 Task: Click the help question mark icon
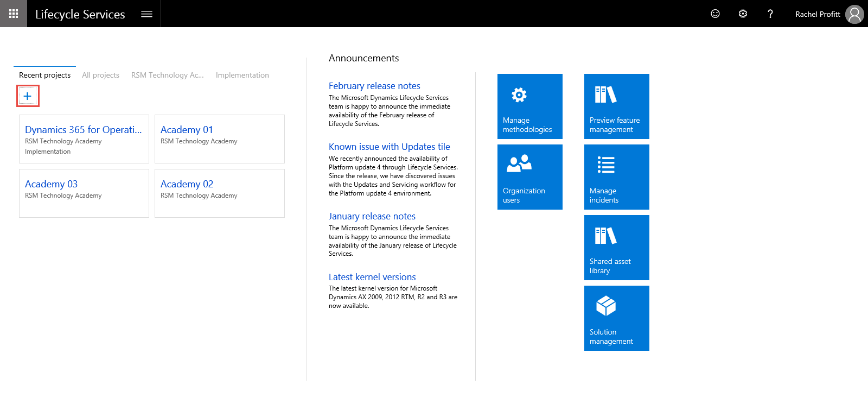click(x=770, y=14)
